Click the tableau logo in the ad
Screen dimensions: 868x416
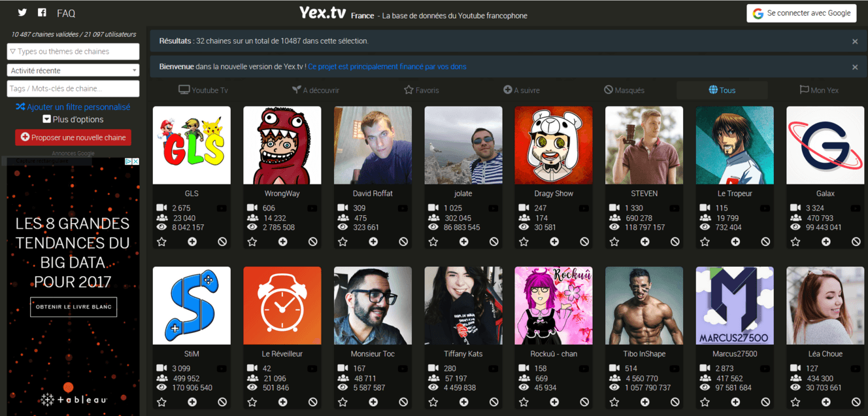point(73,399)
